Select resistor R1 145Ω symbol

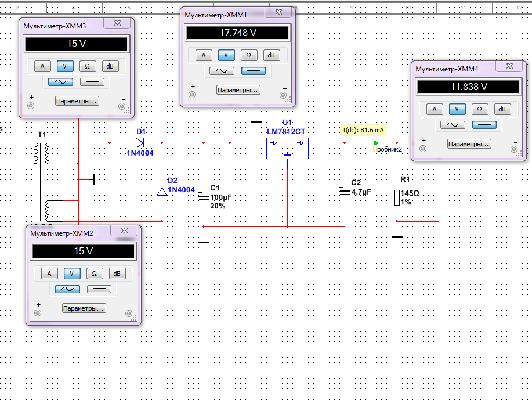[x=397, y=197]
